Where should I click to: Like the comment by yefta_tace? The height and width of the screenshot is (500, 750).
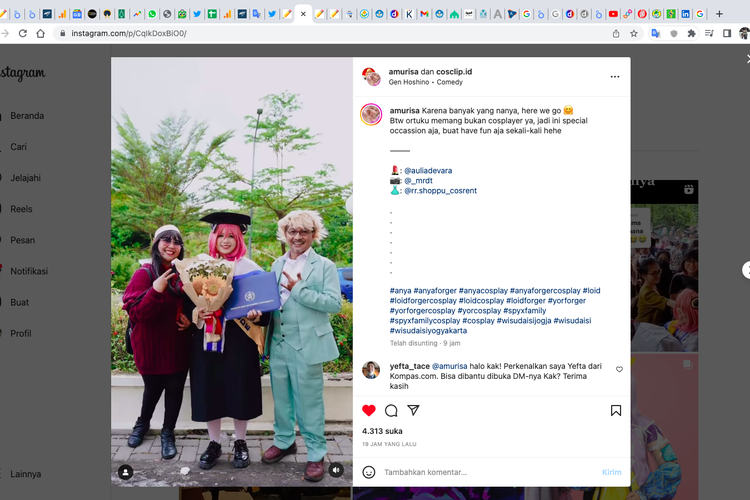coord(619,369)
